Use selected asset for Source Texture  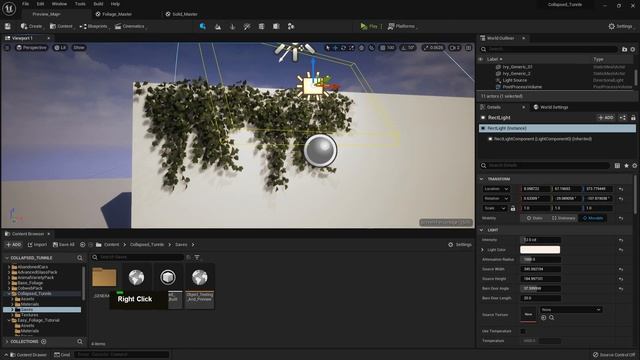tap(544, 318)
